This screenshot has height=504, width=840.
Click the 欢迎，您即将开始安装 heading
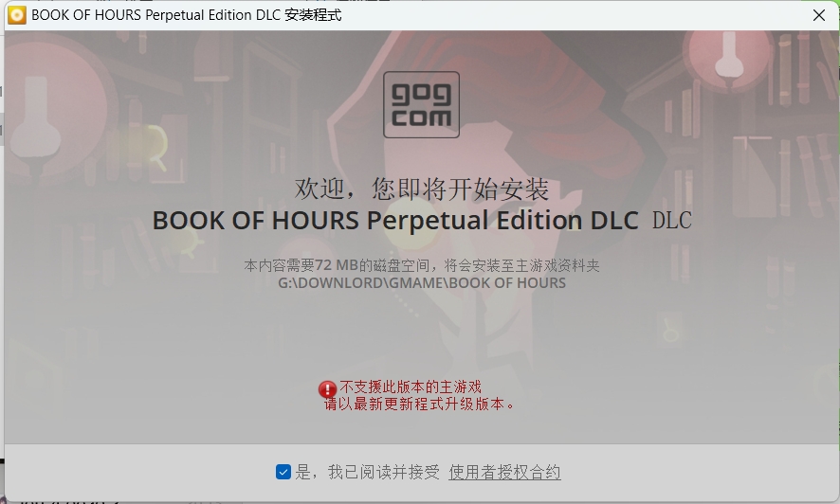coord(422,189)
